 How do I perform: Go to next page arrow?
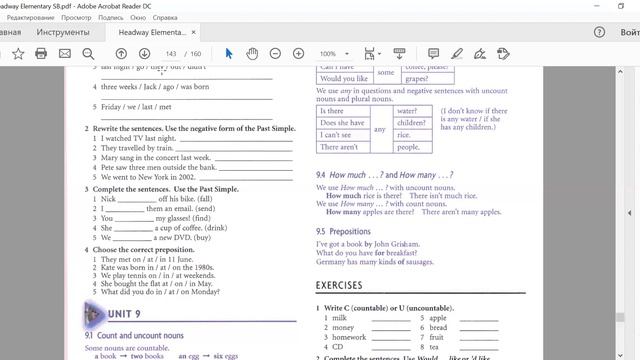click(144, 53)
